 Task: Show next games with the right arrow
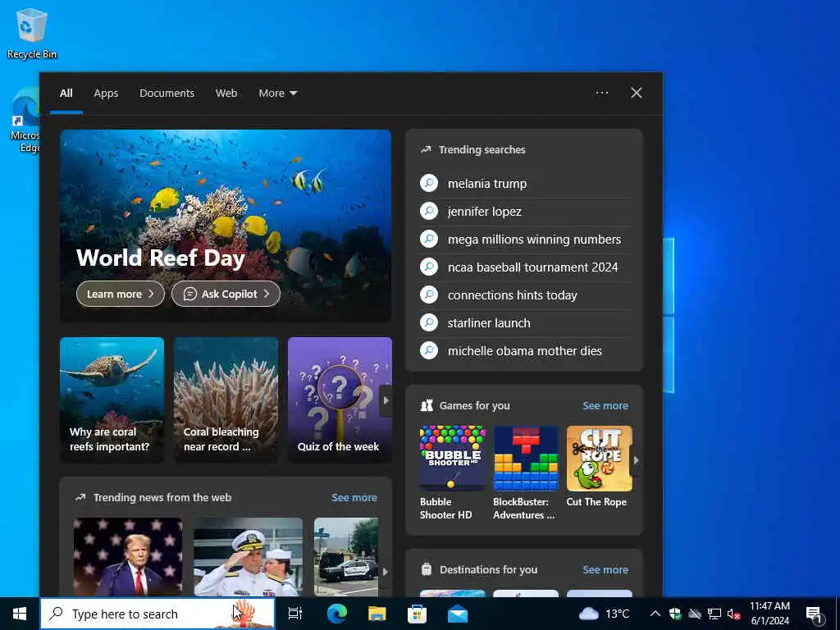pos(637,459)
